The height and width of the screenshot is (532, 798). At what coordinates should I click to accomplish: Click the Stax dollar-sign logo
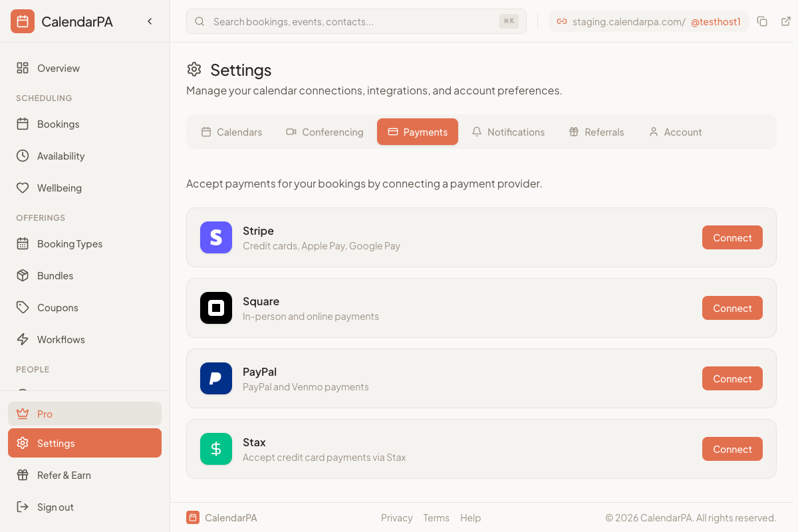click(215, 449)
